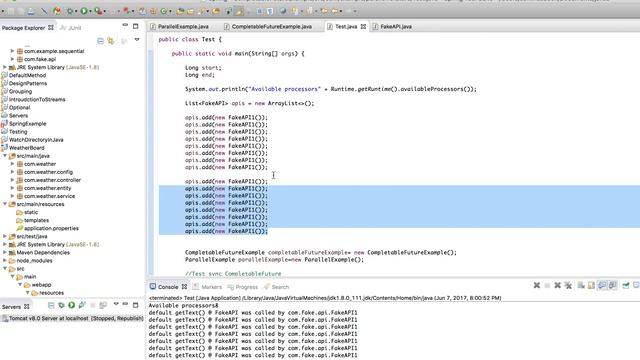Toggle Show Console on standard out change

click(x=602, y=285)
